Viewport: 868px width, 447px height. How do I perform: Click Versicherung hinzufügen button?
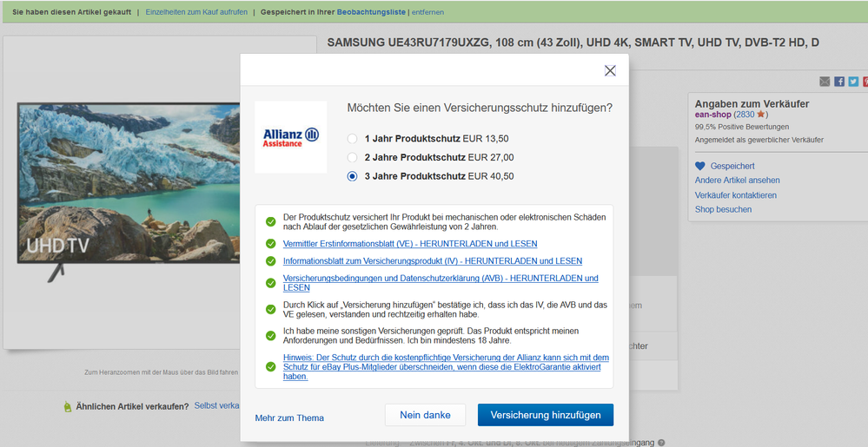pyautogui.click(x=546, y=415)
